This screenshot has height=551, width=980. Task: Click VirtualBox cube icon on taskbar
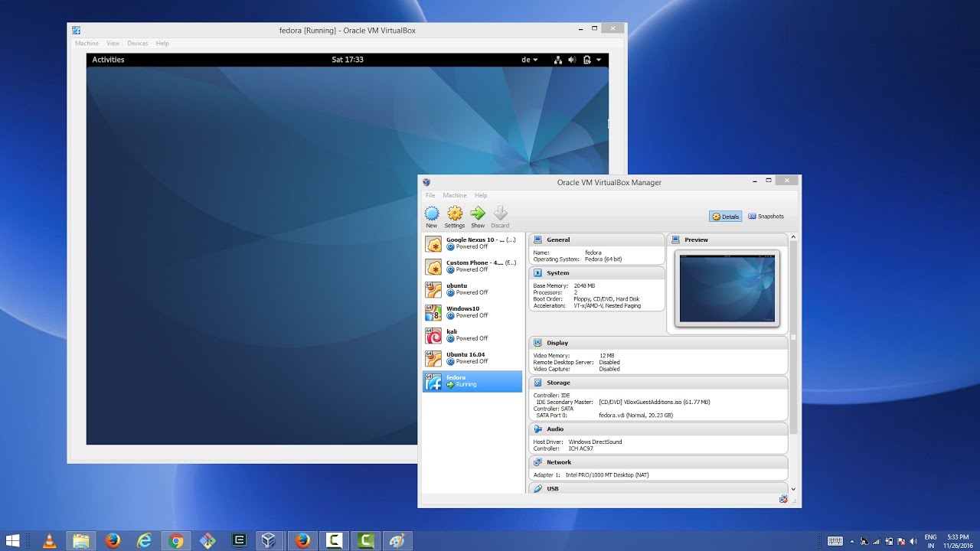[268, 540]
